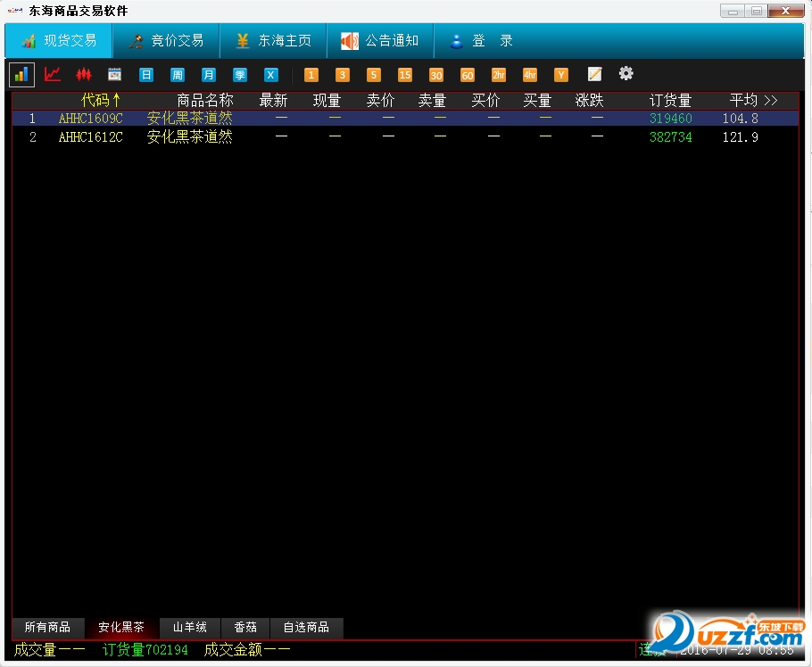Choose the 60-minute chart interval
This screenshot has height=667, width=812.
tap(467, 75)
